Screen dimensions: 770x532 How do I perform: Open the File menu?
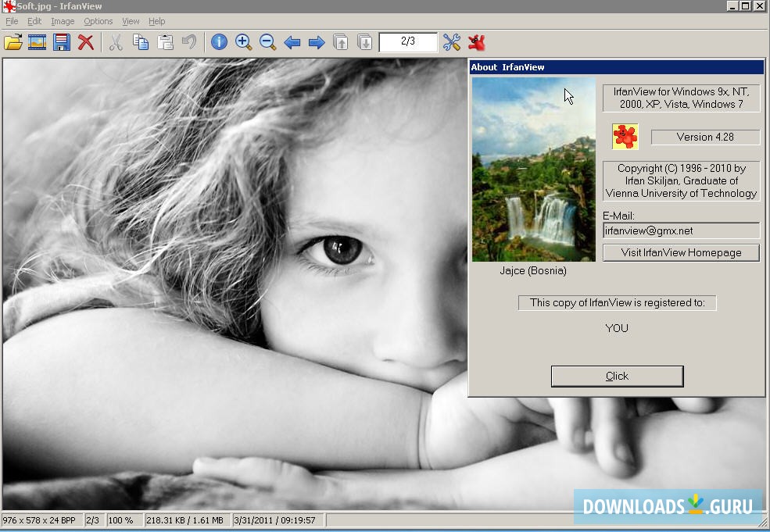click(x=12, y=21)
